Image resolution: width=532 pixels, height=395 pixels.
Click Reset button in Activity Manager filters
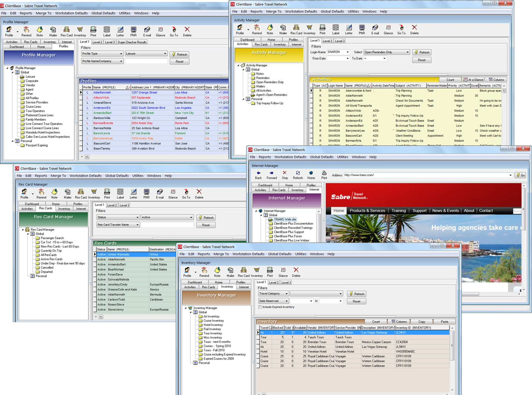tap(422, 60)
